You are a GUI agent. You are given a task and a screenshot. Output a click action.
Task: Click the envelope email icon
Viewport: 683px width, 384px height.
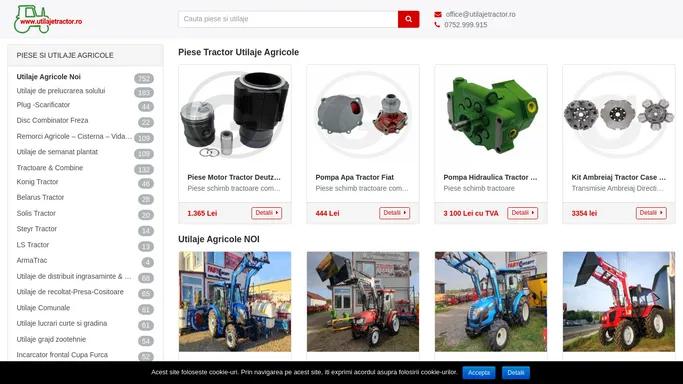[x=438, y=14]
